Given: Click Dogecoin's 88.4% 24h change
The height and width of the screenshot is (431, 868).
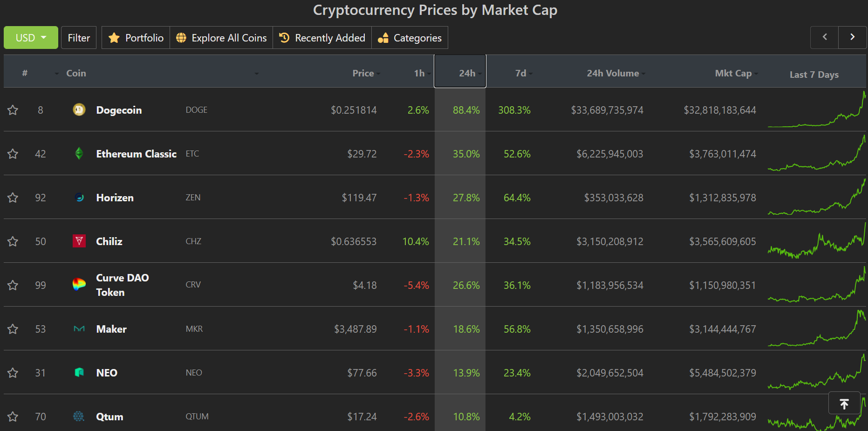Looking at the screenshot, I should pyautogui.click(x=466, y=110).
